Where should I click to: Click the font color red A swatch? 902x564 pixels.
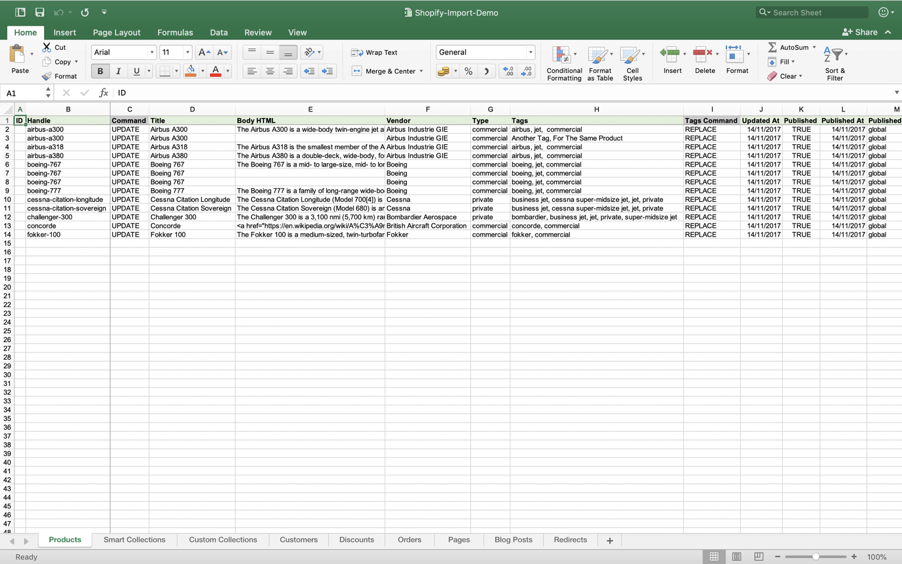point(216,71)
